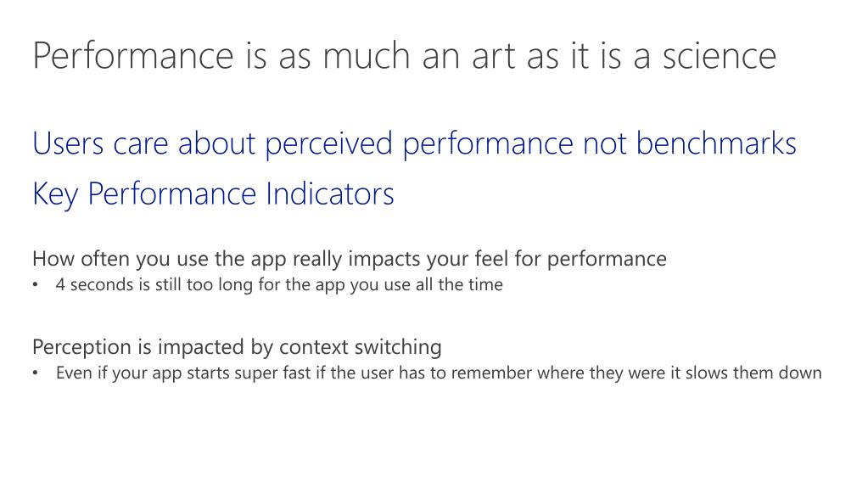Click the word 'Indicators' in the blue heading
The image size is (868, 488).
click(x=330, y=194)
